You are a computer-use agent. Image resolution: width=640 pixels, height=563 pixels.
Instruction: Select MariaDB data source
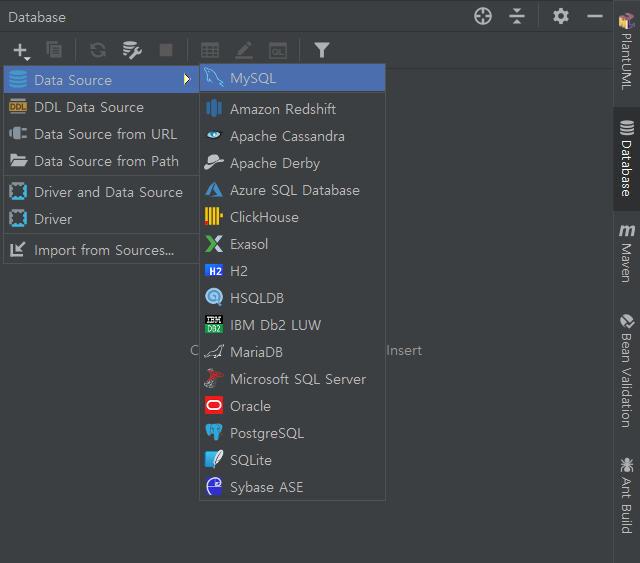292,352
